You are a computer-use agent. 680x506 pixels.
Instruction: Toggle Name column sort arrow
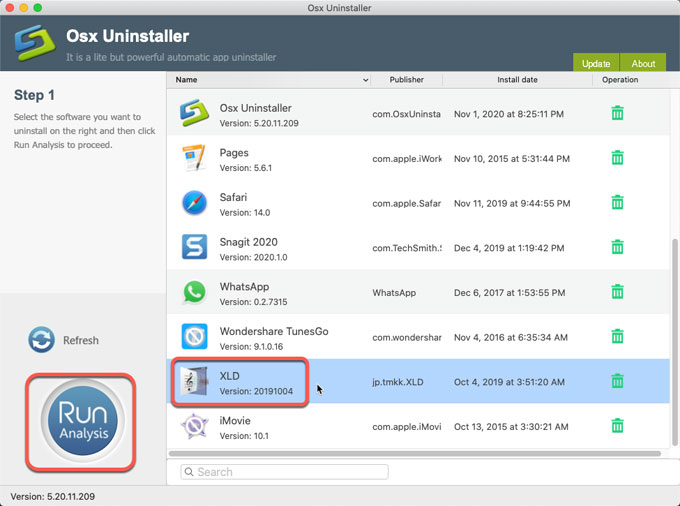coord(366,80)
